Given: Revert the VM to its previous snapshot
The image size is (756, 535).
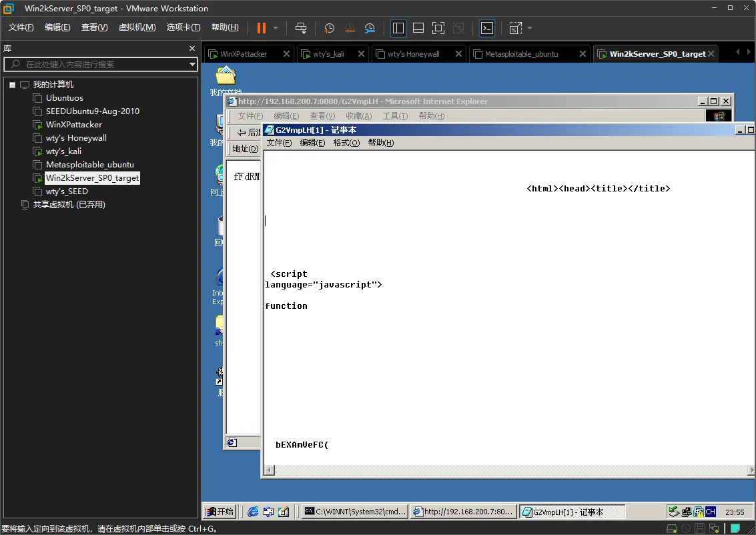Looking at the screenshot, I should [x=350, y=28].
